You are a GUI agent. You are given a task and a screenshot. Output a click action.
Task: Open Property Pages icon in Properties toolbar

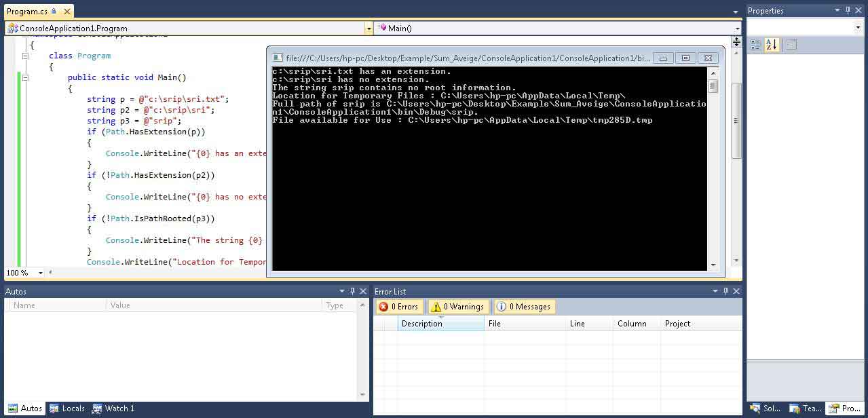791,45
